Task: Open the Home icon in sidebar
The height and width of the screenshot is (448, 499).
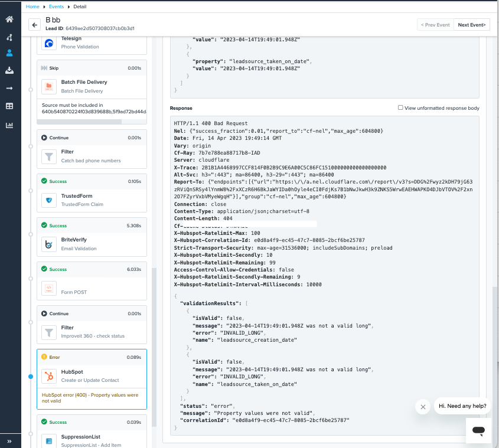Action: point(9,19)
